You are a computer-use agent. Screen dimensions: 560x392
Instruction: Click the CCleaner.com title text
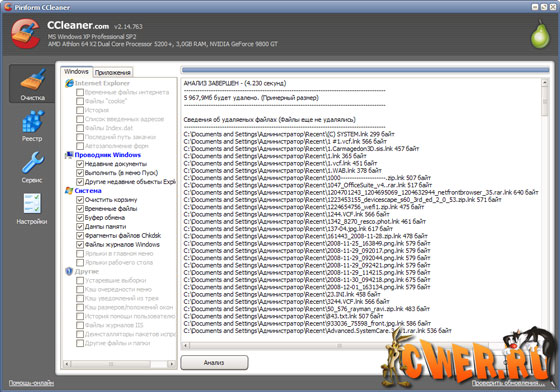coord(78,25)
